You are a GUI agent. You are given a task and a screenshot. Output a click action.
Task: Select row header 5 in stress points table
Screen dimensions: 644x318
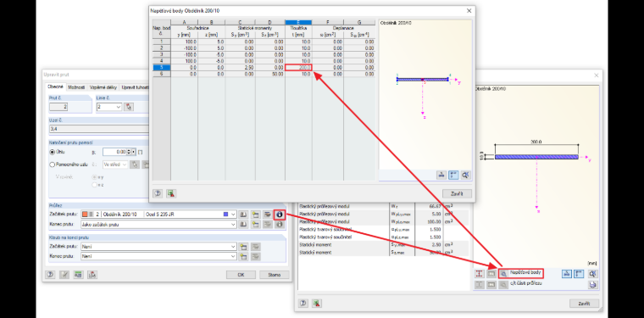click(161, 67)
